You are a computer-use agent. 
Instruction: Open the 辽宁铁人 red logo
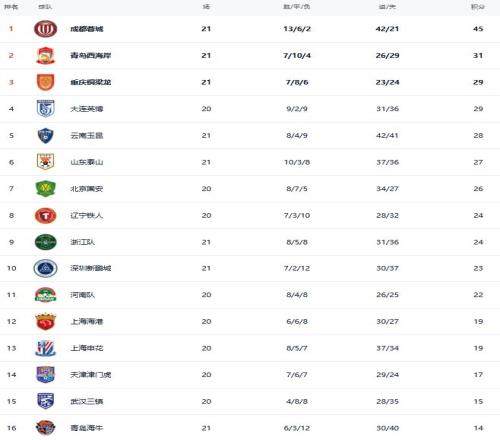coord(45,215)
